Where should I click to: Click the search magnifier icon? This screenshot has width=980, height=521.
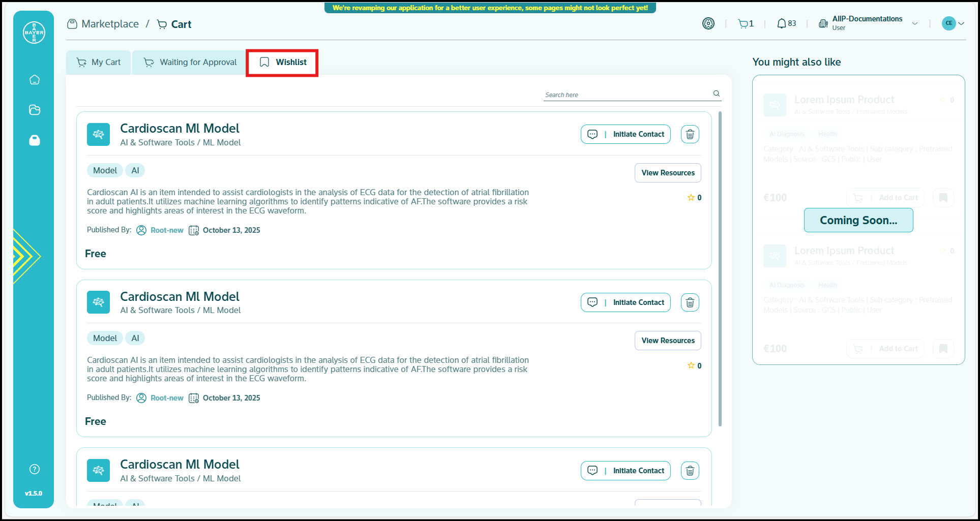click(716, 94)
